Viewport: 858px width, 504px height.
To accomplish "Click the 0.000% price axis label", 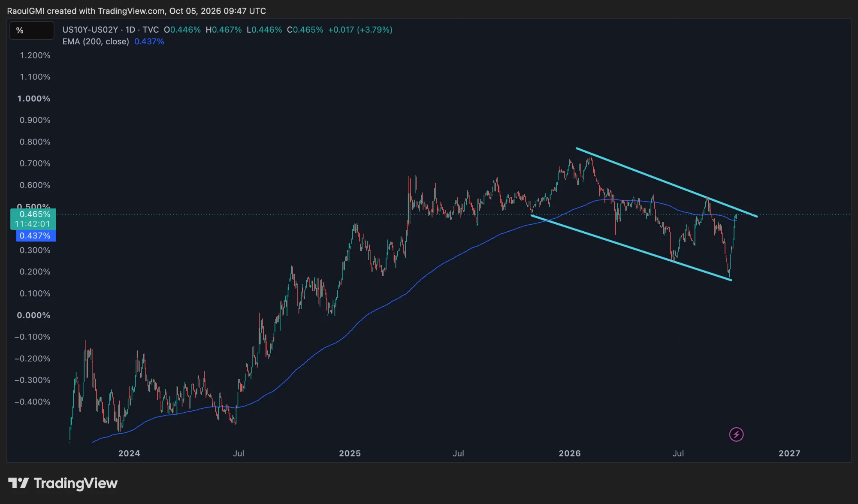I will pos(33,315).
